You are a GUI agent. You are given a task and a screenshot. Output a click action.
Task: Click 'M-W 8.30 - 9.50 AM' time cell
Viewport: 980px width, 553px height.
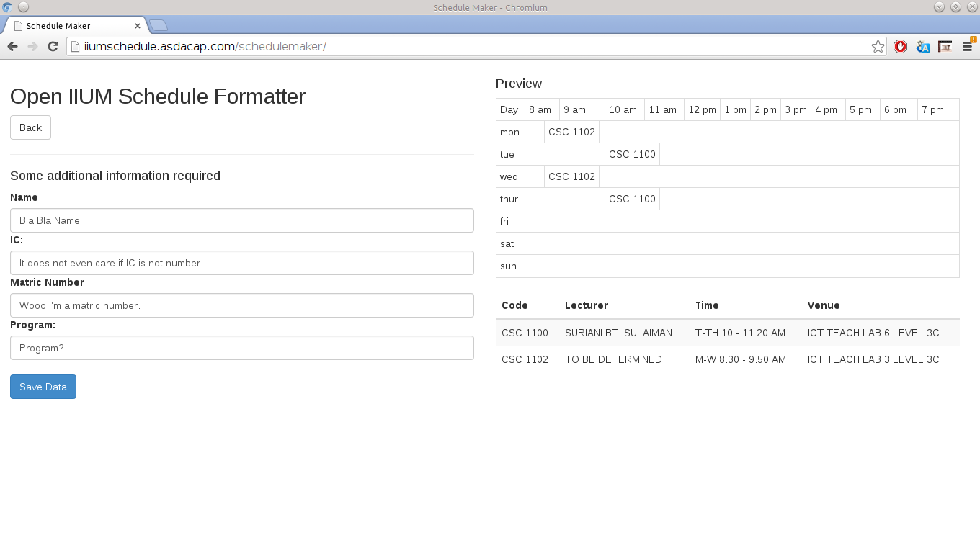point(741,359)
